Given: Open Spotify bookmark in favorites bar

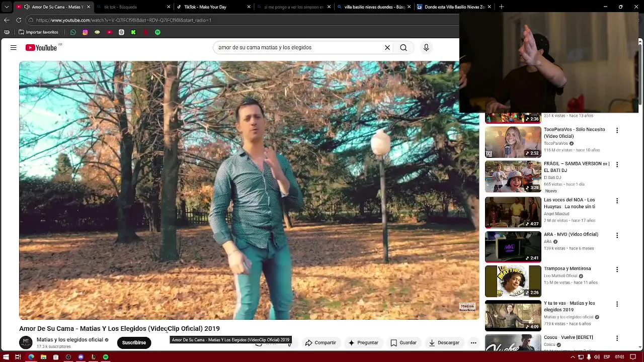Looking at the screenshot, I should point(157,32).
